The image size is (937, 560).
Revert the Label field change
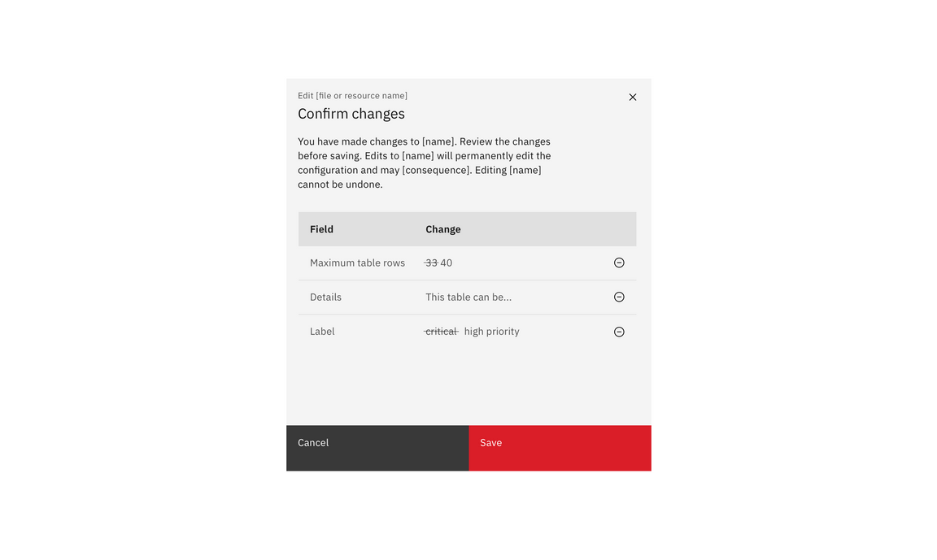point(619,331)
